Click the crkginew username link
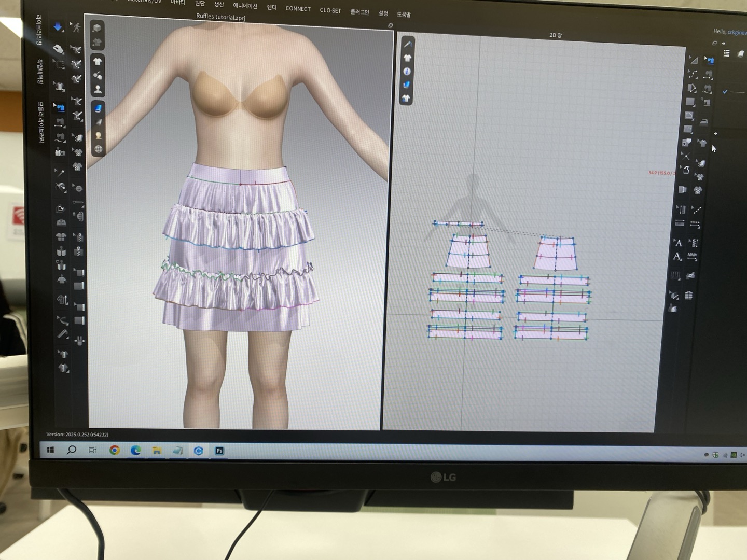The height and width of the screenshot is (560, 747). click(x=737, y=32)
